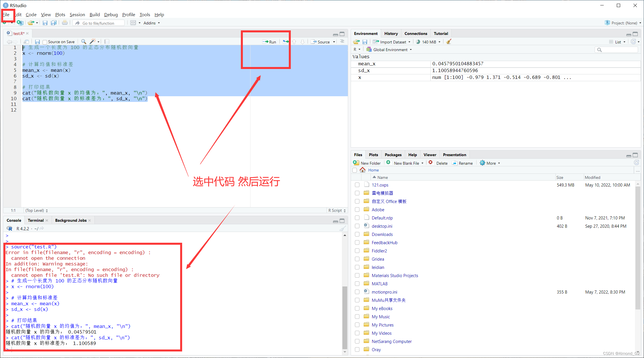Image resolution: width=644 pixels, height=358 pixels.
Task: Click the find/replace magnifier icon
Action: (x=84, y=42)
